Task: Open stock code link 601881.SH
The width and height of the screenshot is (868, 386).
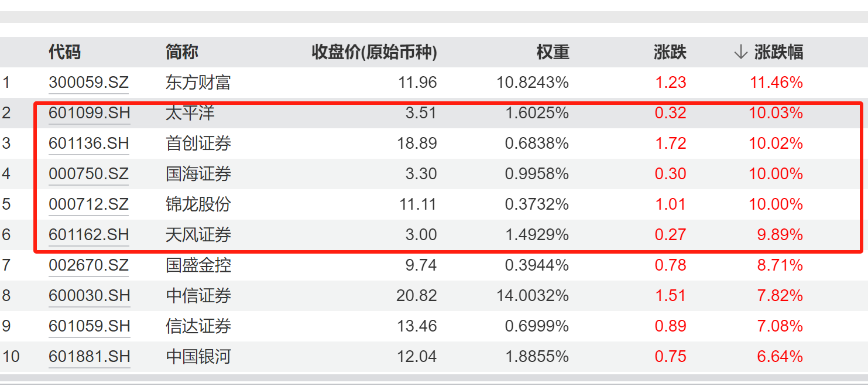Action: (89, 357)
